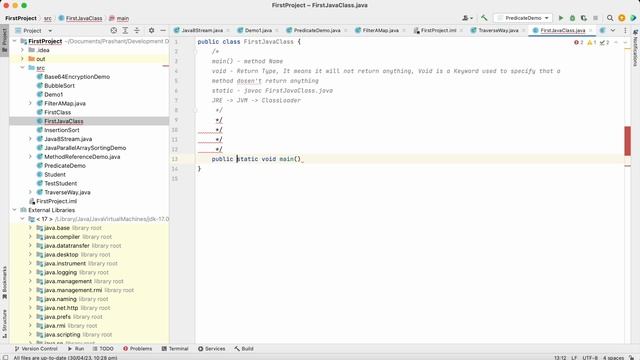Collapse all in Project panel
The width and height of the screenshot is (640, 360).
click(x=137, y=31)
